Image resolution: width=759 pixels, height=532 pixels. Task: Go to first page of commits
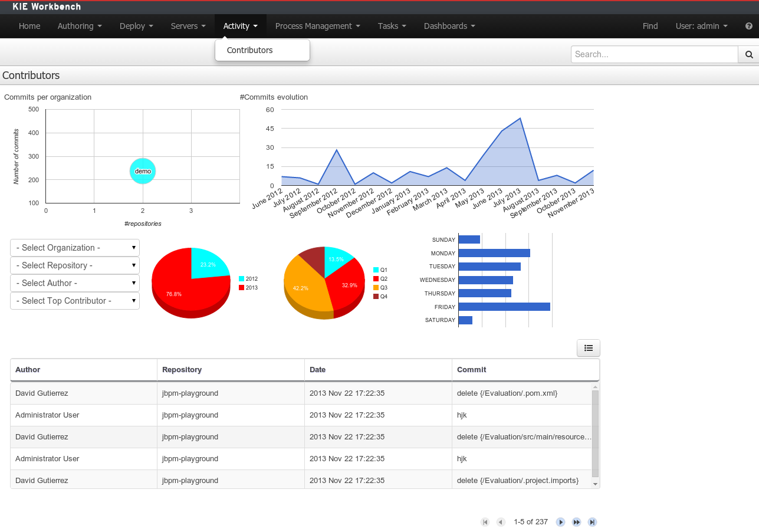tap(485, 522)
